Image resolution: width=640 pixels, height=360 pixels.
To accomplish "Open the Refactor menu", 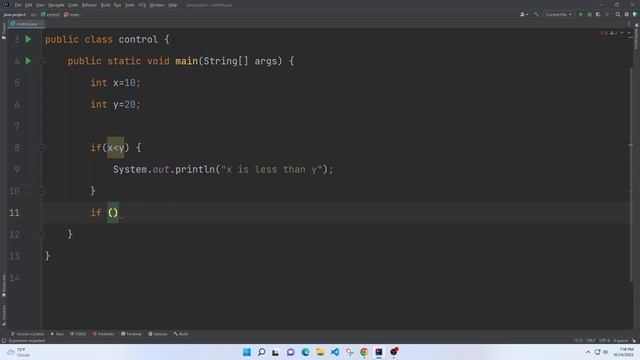I will pyautogui.click(x=89, y=5).
